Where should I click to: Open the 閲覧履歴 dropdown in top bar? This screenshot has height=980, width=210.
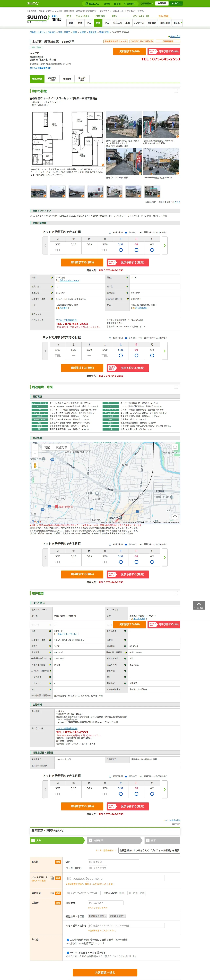point(147,3)
